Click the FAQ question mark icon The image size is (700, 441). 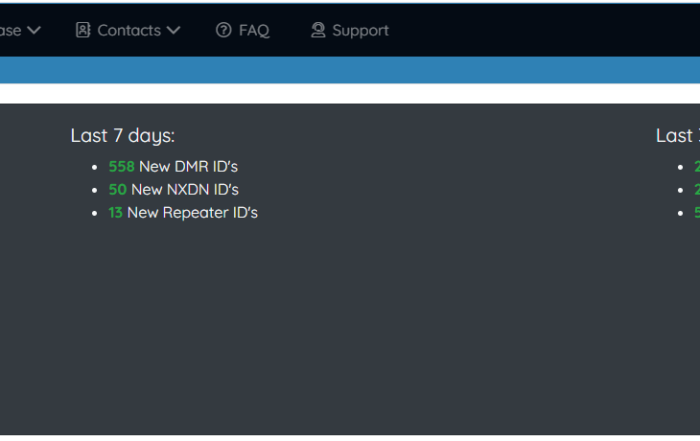224,30
